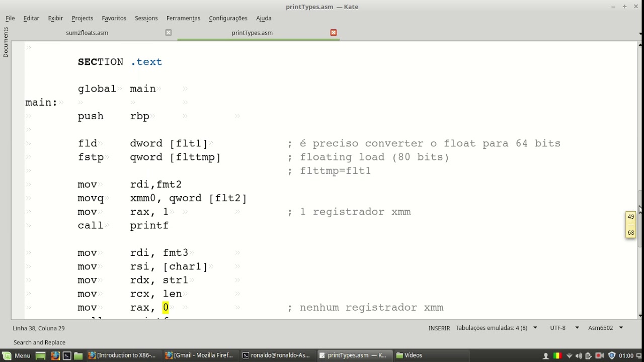The height and width of the screenshot is (362, 644).
Task: Click the 'rcx, len' operand
Action: [156, 294]
